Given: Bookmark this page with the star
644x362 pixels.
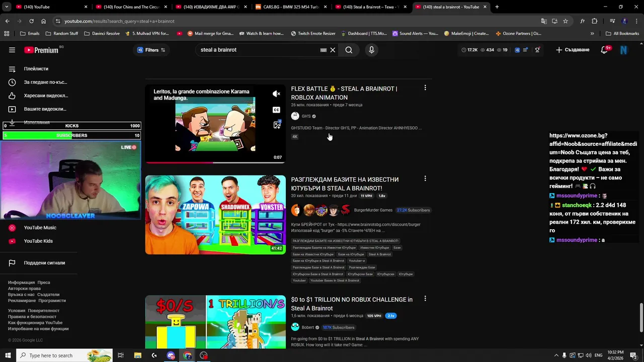Looking at the screenshot, I should (566, 21).
